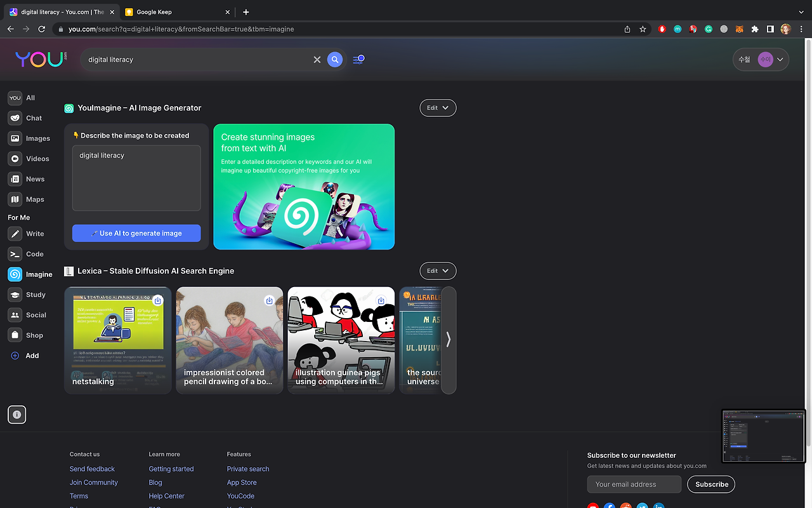Share this page from address bar
Image resolution: width=812 pixels, height=508 pixels.
point(627,29)
